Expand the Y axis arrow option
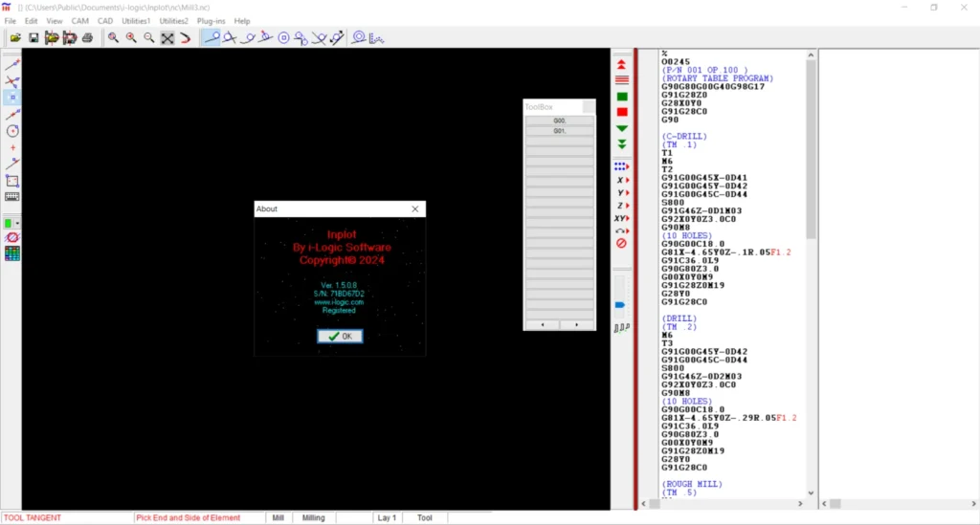980x525 pixels. click(x=622, y=193)
